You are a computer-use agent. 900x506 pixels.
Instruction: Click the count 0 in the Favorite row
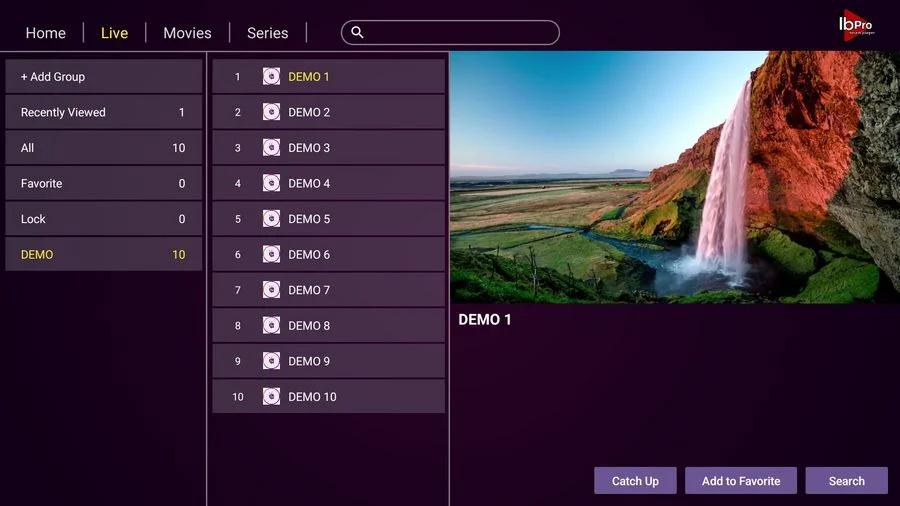181,184
